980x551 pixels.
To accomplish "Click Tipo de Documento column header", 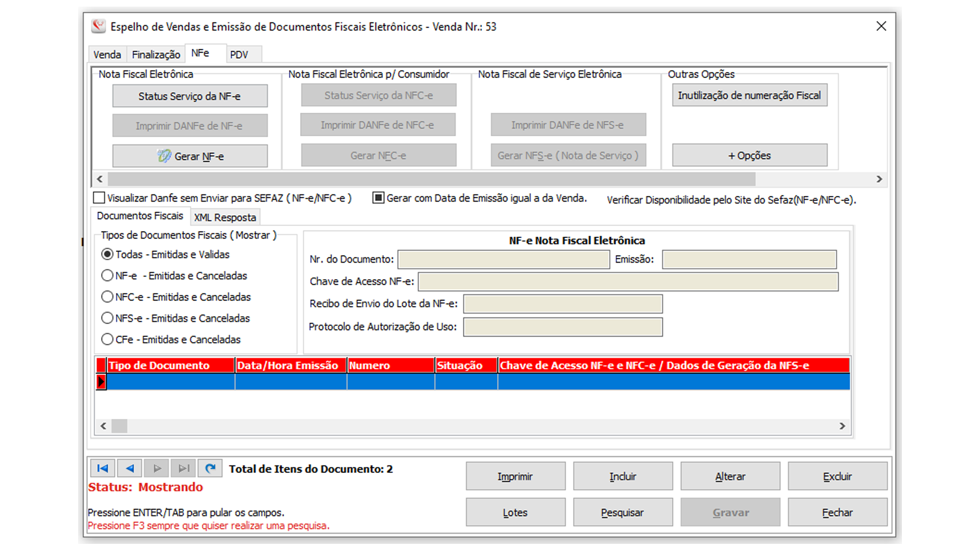I will [171, 365].
